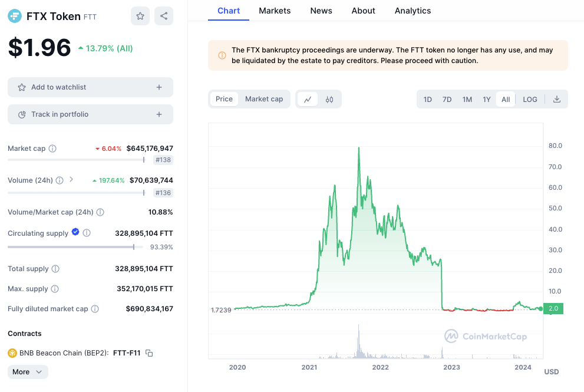The height and width of the screenshot is (392, 584).
Task: Switch to candlestick chart view
Action: (329, 100)
